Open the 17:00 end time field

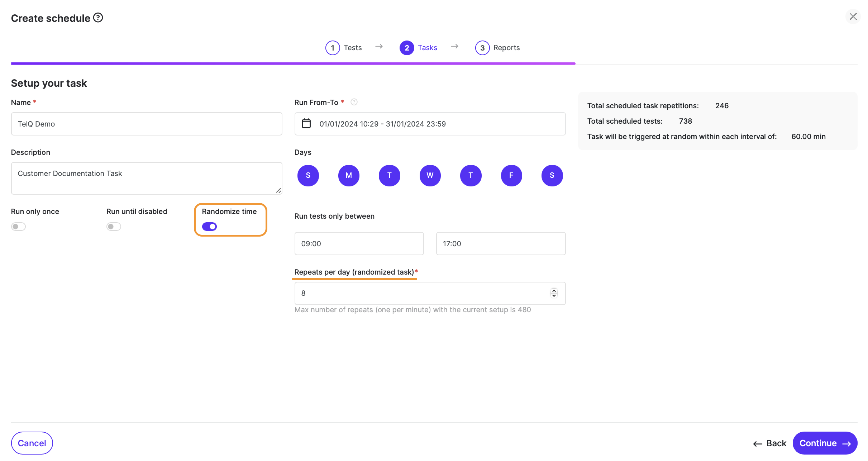[500, 244]
